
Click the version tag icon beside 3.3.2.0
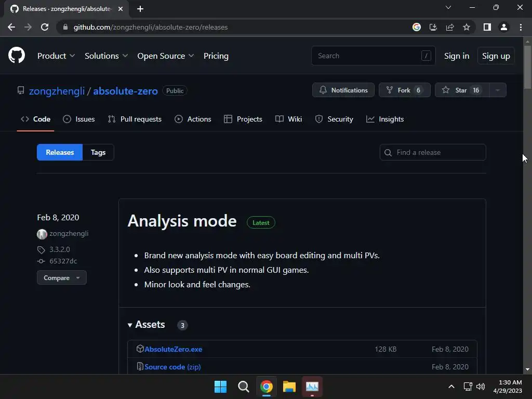pos(41,250)
